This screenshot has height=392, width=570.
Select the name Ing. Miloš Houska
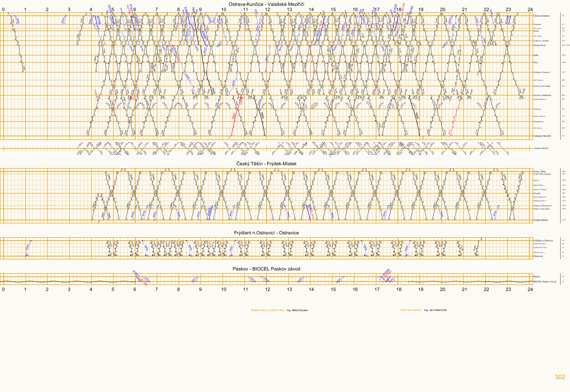pyautogui.click(x=297, y=310)
